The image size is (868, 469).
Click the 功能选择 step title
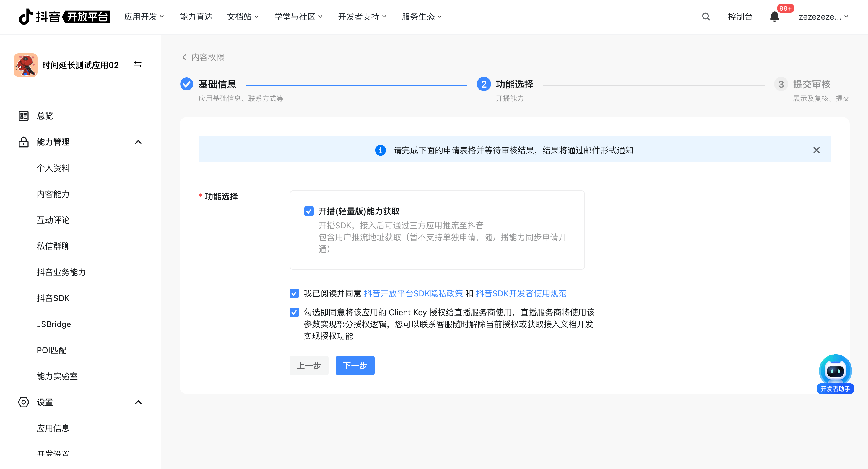pyautogui.click(x=515, y=84)
